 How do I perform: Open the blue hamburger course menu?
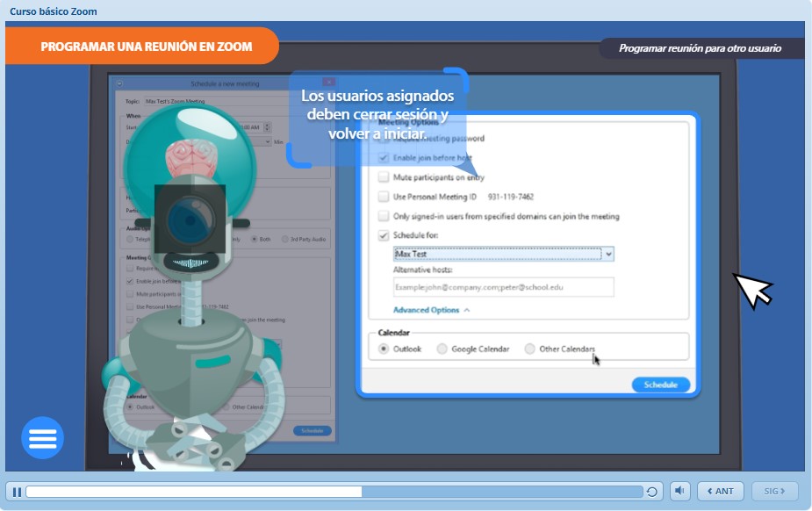click(x=42, y=438)
